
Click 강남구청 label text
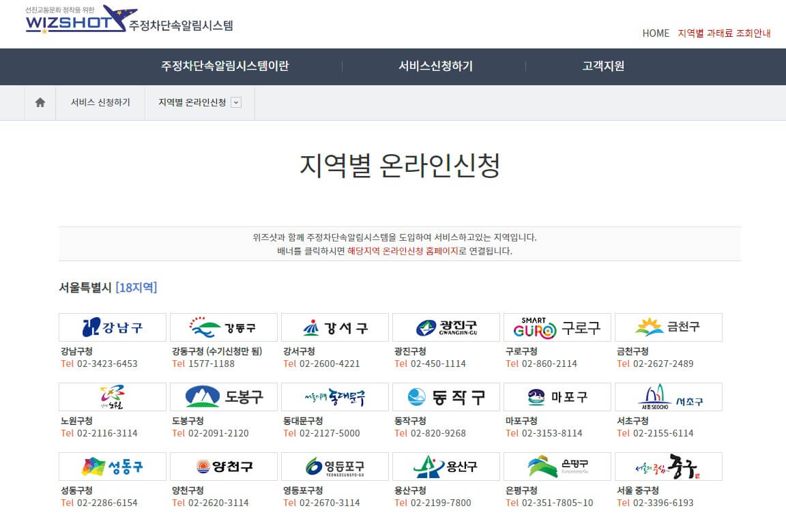76,351
